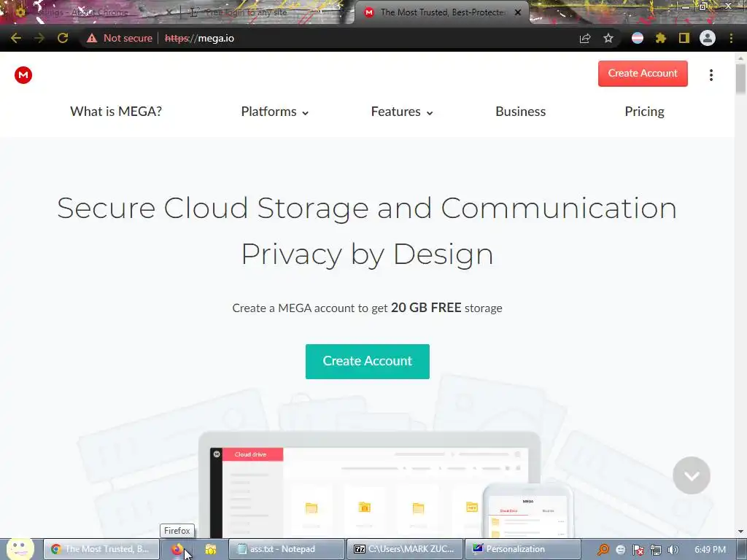Screen dimensions: 747x560
Task: Open the network tray icon
Action: tap(656, 550)
